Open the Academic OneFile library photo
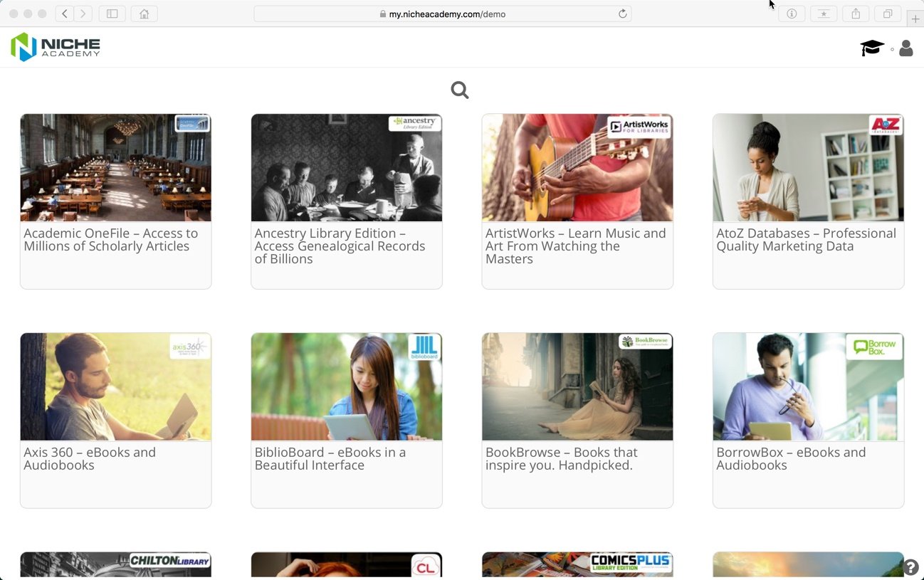Image resolution: width=924 pixels, height=580 pixels. [116, 168]
